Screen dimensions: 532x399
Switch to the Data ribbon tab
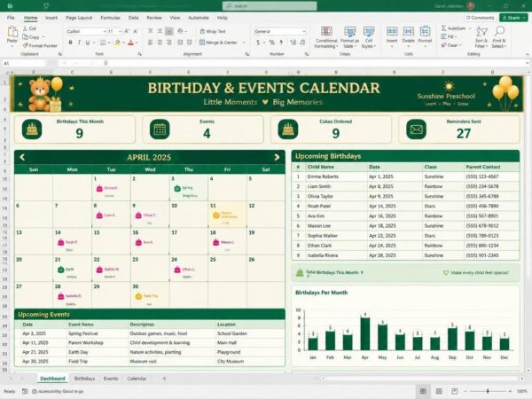click(133, 18)
